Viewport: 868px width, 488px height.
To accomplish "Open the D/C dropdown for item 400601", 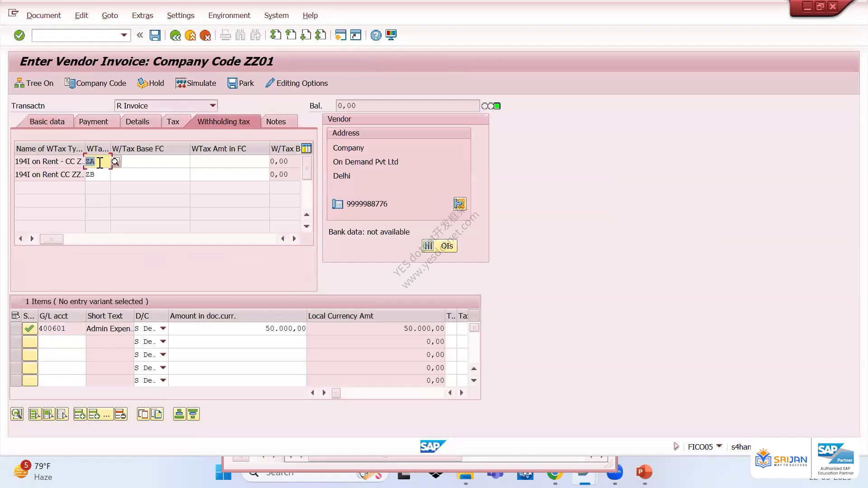I will tap(163, 328).
